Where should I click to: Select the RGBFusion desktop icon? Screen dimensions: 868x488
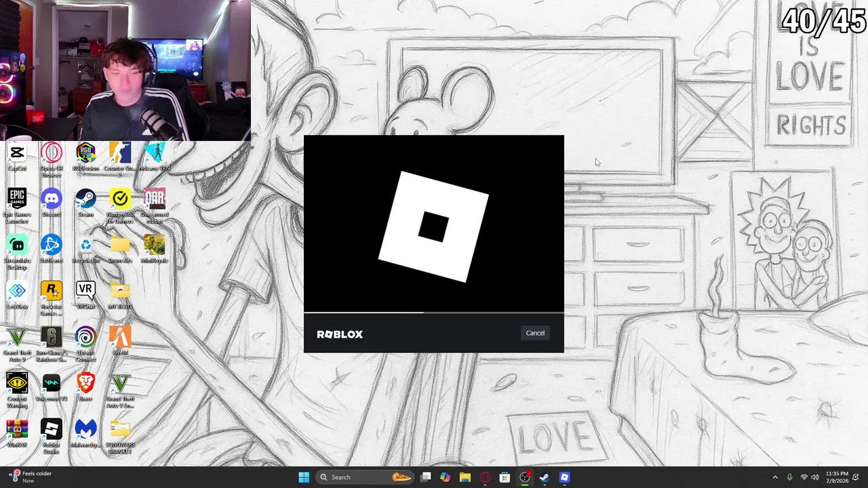coord(85,158)
